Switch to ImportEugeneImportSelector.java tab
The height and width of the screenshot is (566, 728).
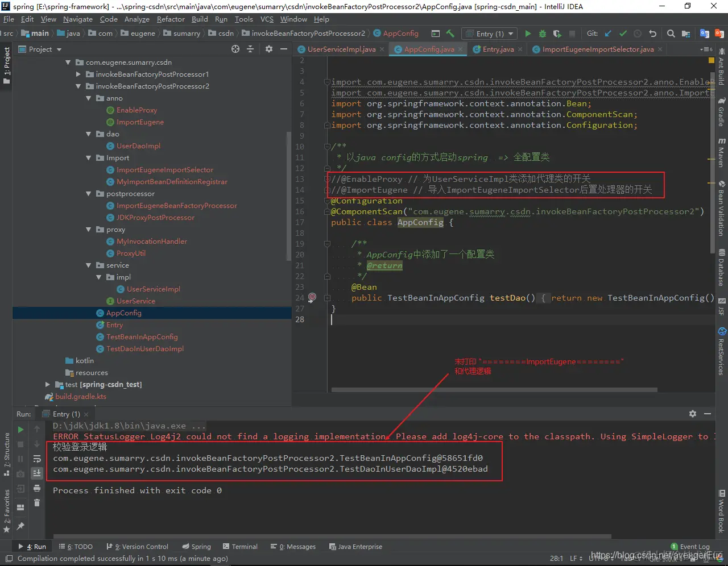click(x=598, y=49)
